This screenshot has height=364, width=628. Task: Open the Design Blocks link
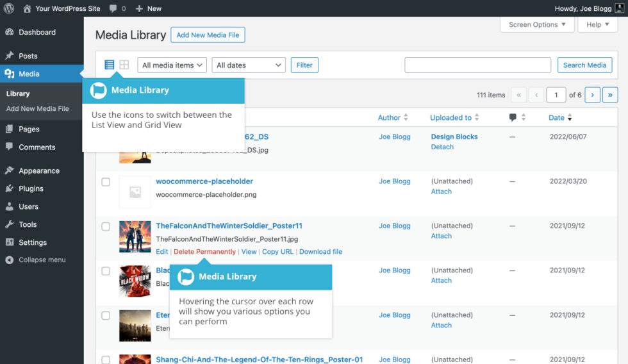point(454,136)
